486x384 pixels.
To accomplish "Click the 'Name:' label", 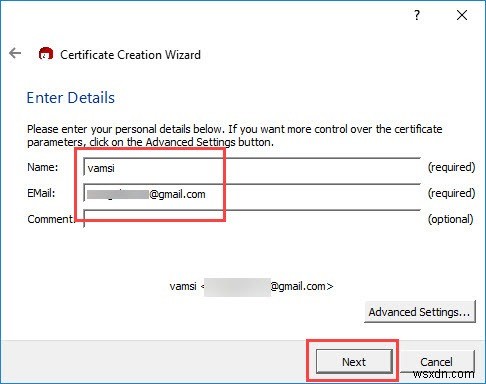I will coord(42,167).
